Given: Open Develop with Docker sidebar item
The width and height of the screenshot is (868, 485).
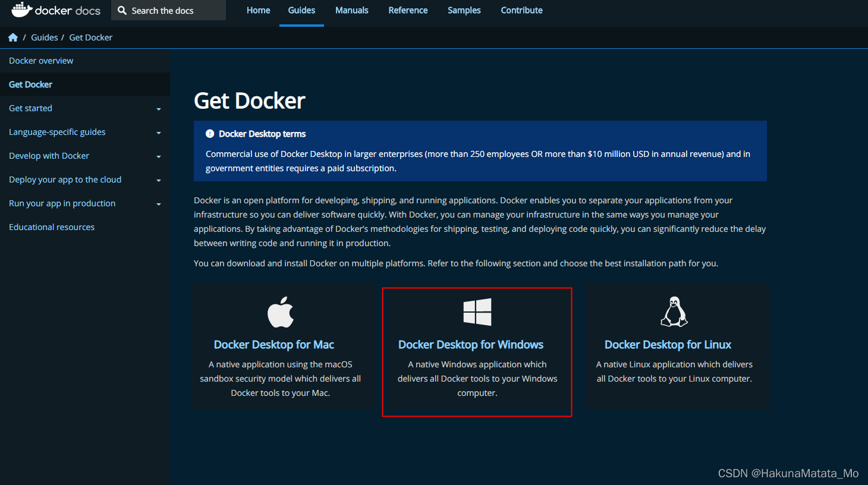Looking at the screenshot, I should point(49,156).
